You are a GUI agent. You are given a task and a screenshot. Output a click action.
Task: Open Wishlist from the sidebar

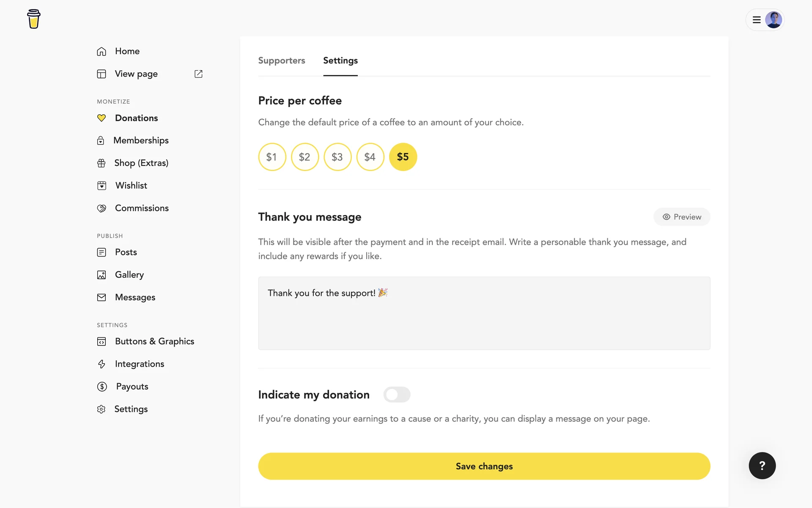tap(131, 185)
